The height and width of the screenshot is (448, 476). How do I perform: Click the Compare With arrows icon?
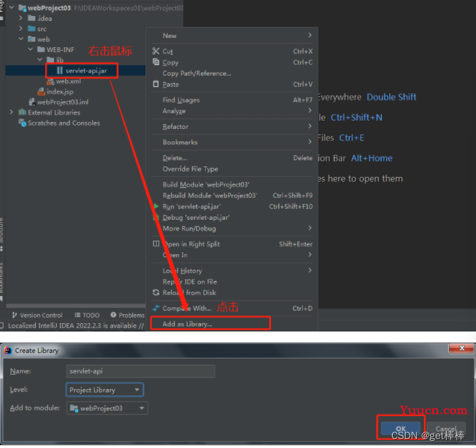[156, 308]
